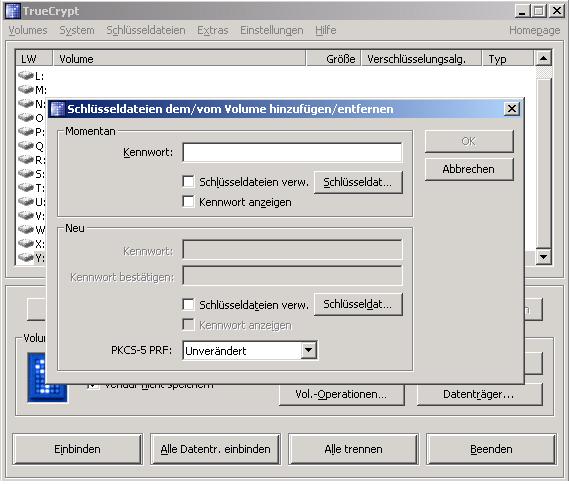Select the X: drive icon in list
Viewport: 569px width, 485px height.
[x=26, y=243]
